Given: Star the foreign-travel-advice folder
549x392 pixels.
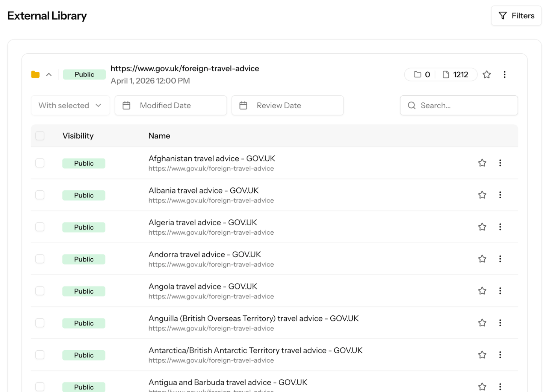Looking at the screenshot, I should click(487, 74).
